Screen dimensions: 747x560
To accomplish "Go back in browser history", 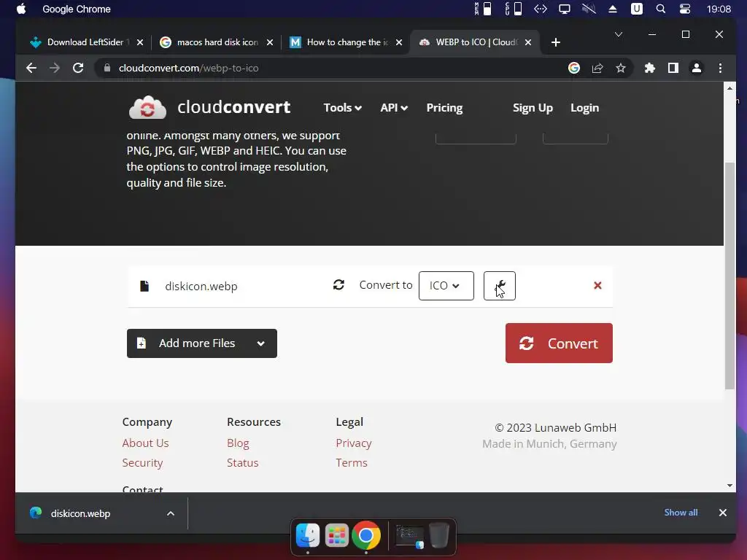I will (x=31, y=68).
